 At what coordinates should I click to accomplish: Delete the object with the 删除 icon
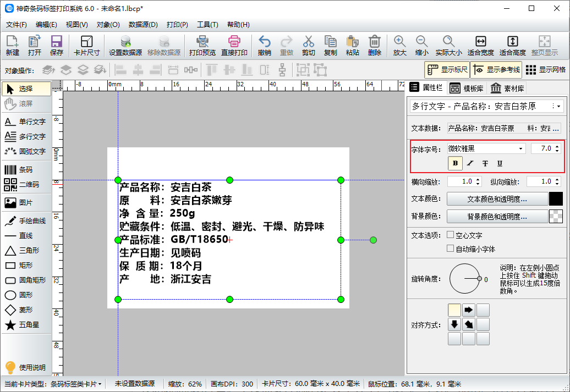375,46
